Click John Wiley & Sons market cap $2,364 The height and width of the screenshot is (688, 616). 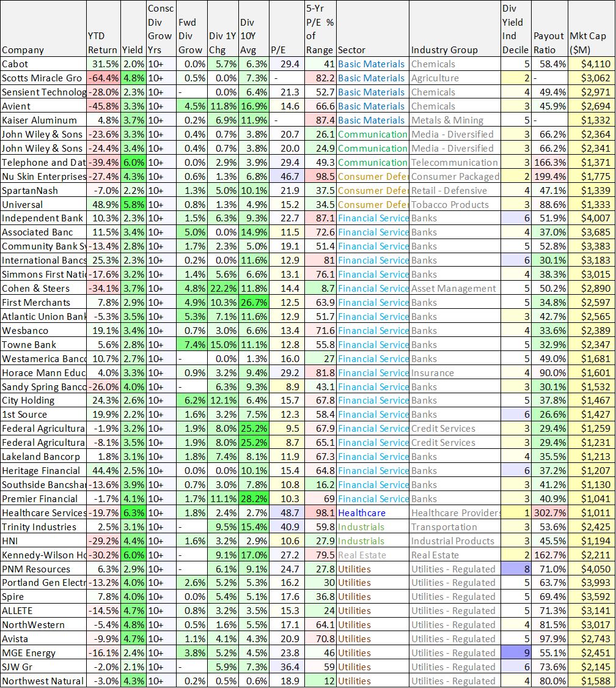[x=592, y=135]
